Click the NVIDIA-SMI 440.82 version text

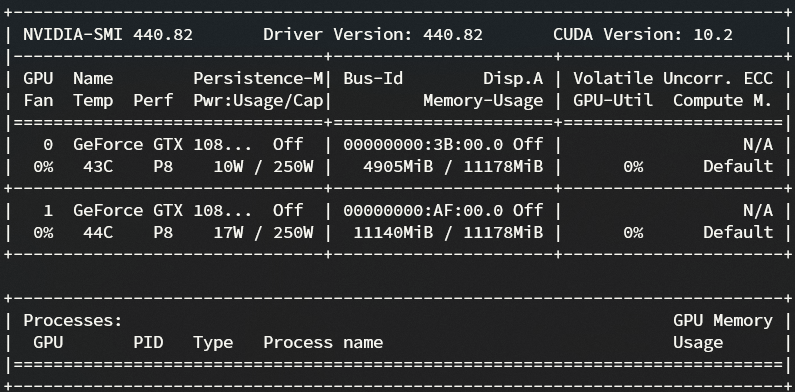(x=108, y=34)
